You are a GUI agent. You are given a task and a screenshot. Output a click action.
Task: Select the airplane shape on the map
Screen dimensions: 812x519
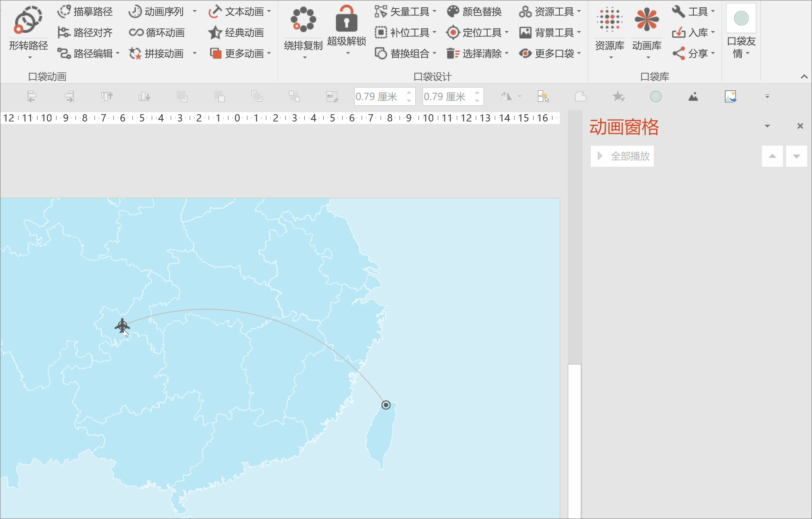tap(122, 326)
